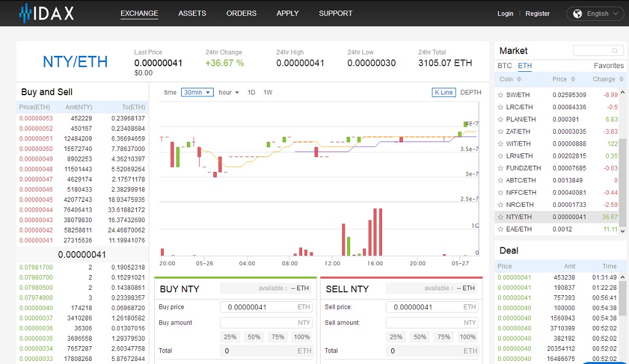Open the EXCHANGE menu

coord(139,14)
